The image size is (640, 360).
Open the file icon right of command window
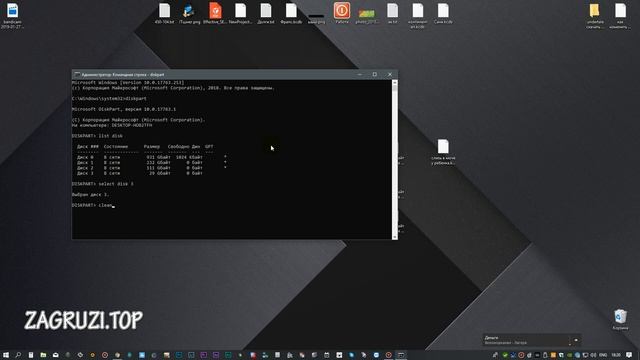pyautogui.click(x=443, y=152)
